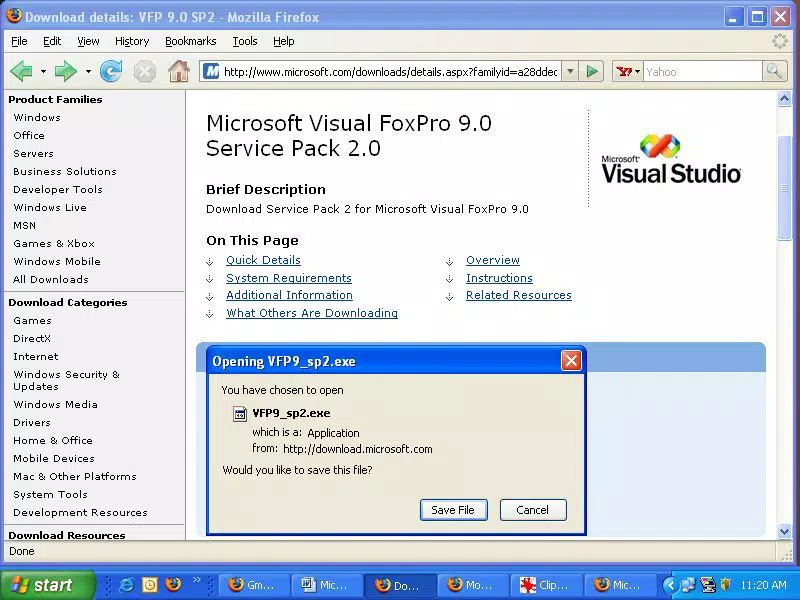Select Windows Security & Updates category
Screen dimensions: 800x600
pyautogui.click(x=66, y=381)
